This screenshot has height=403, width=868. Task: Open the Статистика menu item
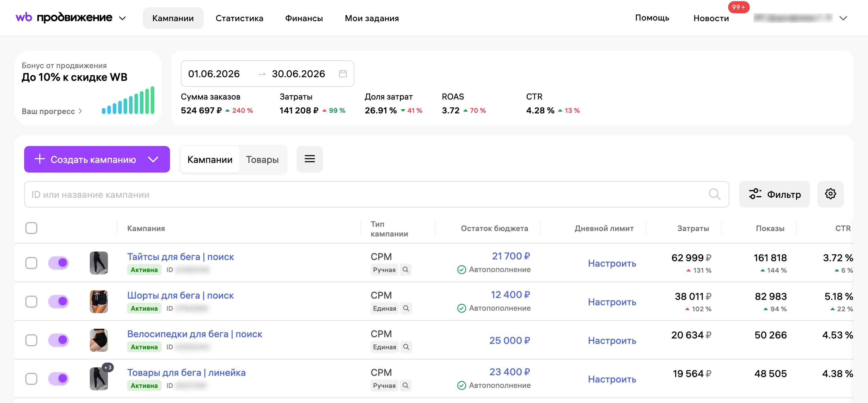pos(239,18)
